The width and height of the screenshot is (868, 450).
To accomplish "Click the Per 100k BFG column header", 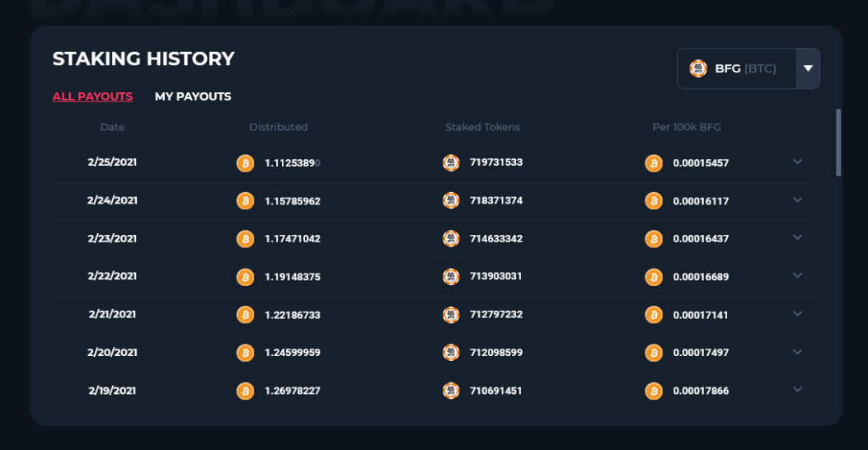I will point(687,127).
